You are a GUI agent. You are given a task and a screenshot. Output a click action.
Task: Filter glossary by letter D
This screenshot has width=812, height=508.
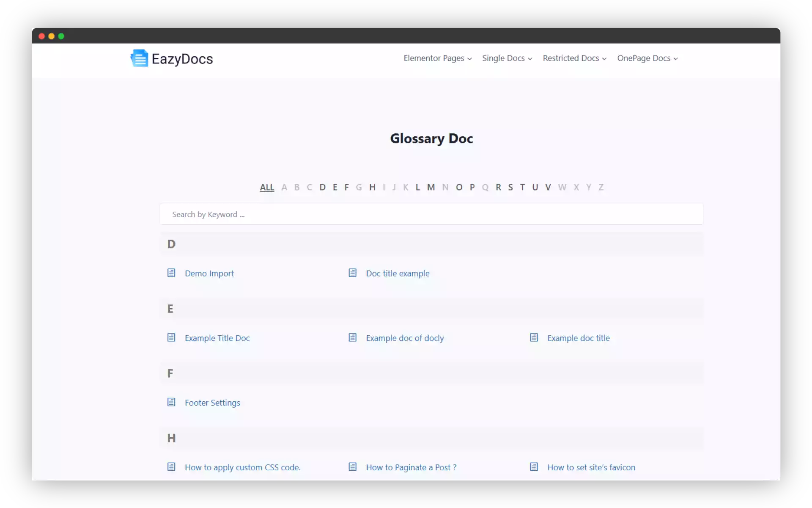point(323,187)
